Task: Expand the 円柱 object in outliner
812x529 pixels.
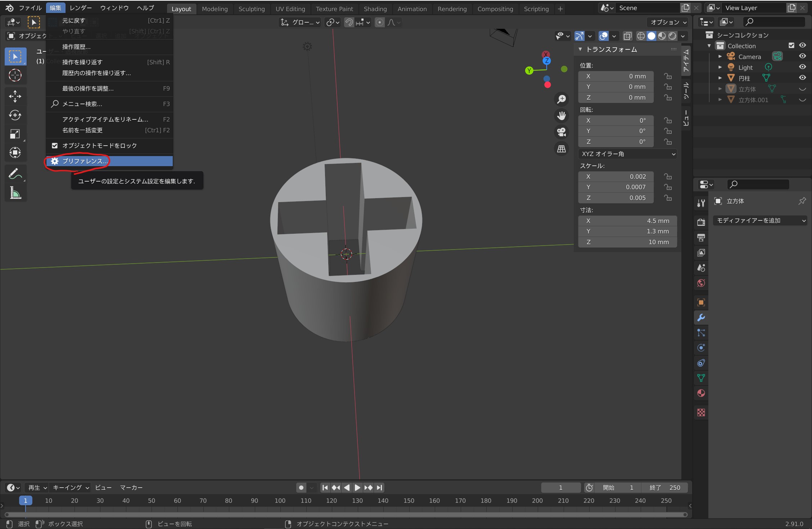Action: click(720, 78)
